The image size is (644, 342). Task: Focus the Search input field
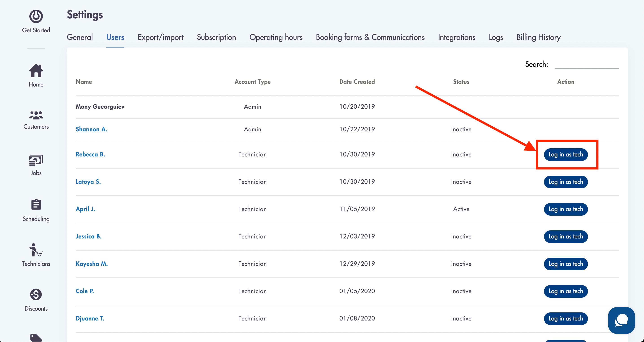click(x=587, y=64)
